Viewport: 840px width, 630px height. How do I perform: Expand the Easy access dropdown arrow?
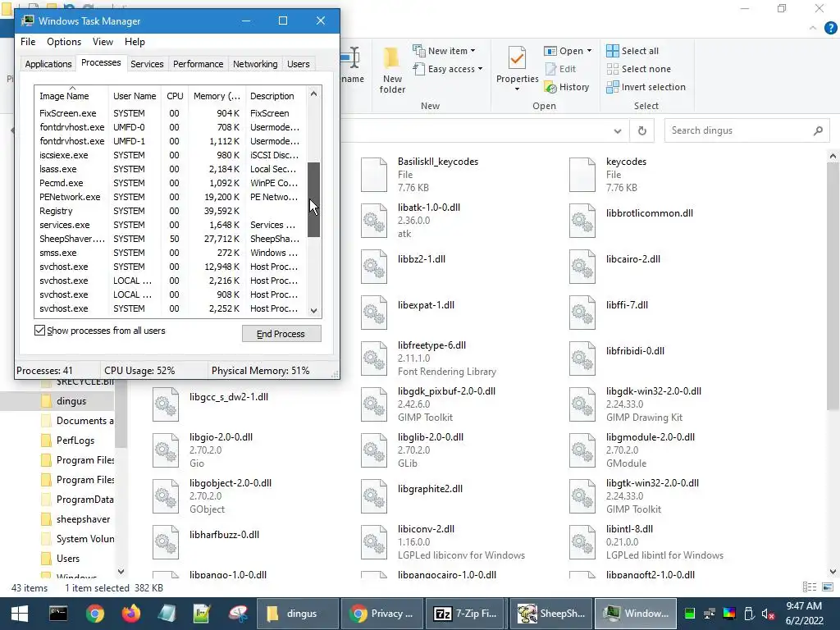(x=480, y=69)
